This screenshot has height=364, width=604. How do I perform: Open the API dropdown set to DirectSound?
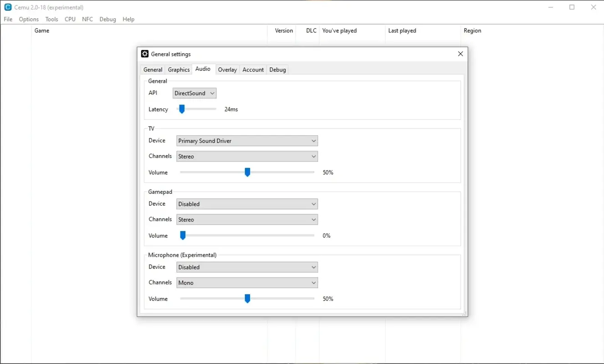(x=194, y=93)
